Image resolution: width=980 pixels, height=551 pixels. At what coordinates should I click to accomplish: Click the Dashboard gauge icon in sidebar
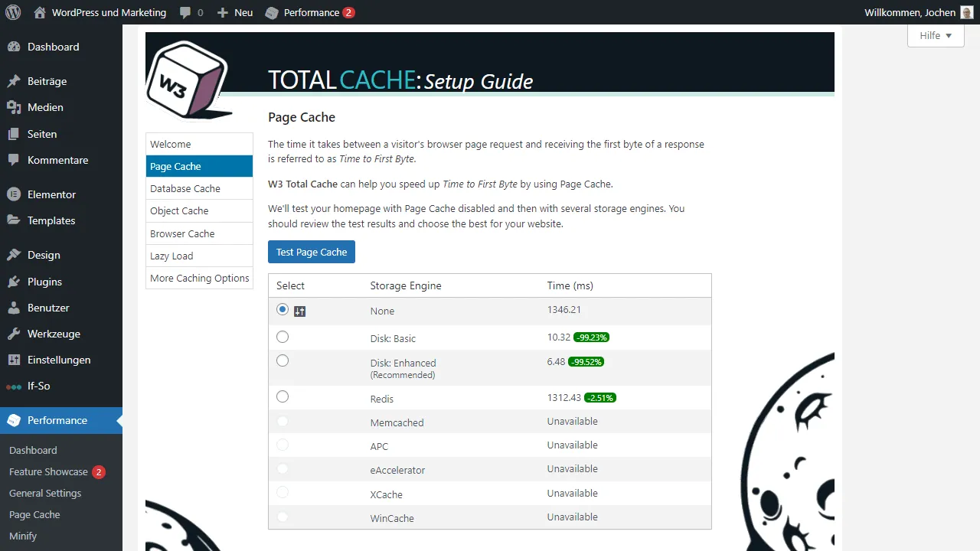(x=14, y=47)
